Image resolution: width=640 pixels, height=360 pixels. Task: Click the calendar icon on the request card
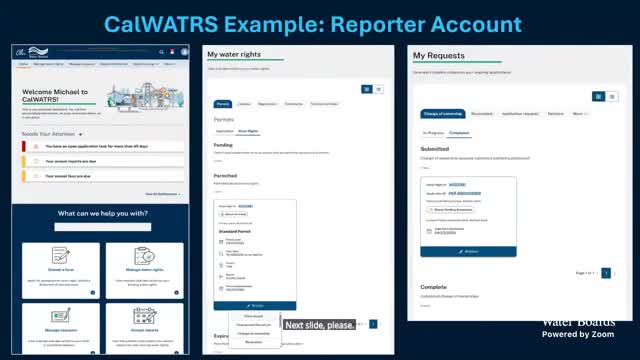(x=429, y=231)
